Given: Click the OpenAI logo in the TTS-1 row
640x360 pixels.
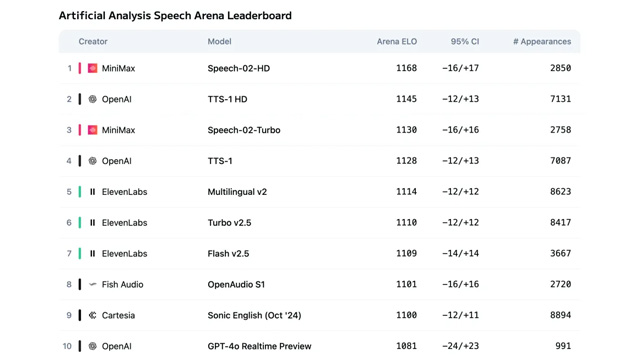Looking at the screenshot, I should click(x=93, y=161).
